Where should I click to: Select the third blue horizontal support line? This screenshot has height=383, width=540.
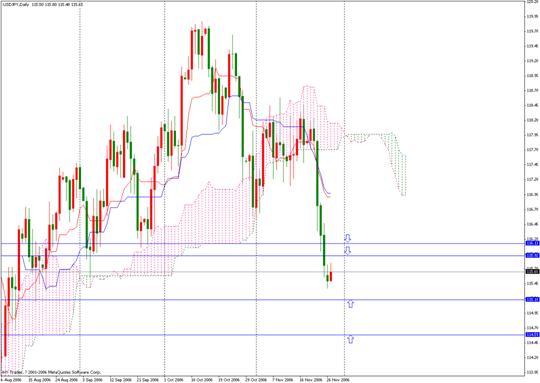pyautogui.click(x=262, y=300)
